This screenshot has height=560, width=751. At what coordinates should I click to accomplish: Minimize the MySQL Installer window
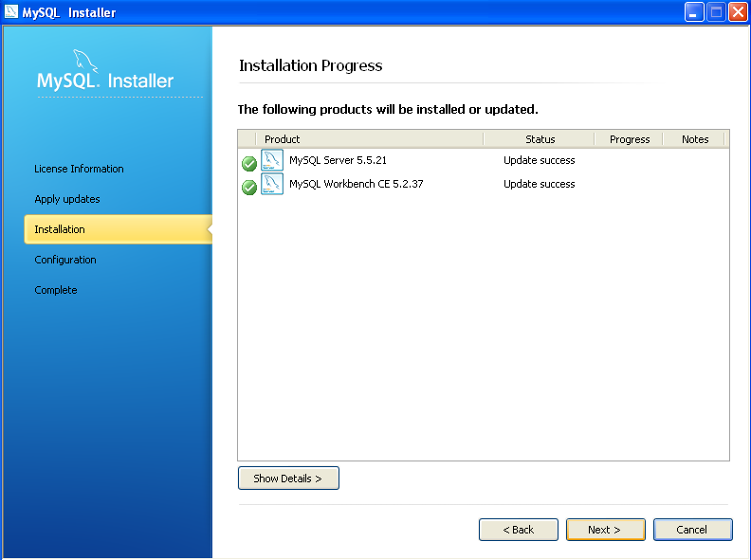point(694,12)
